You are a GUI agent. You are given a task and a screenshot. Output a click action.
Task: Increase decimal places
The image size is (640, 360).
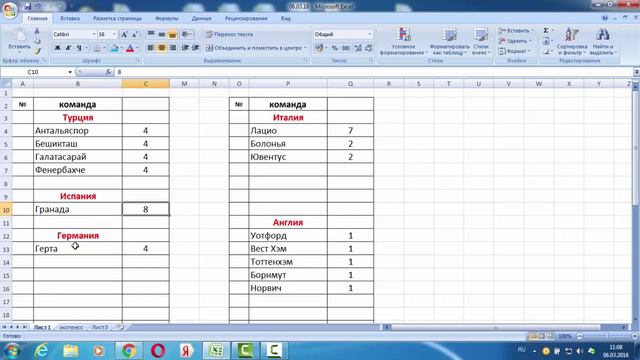coord(358,48)
